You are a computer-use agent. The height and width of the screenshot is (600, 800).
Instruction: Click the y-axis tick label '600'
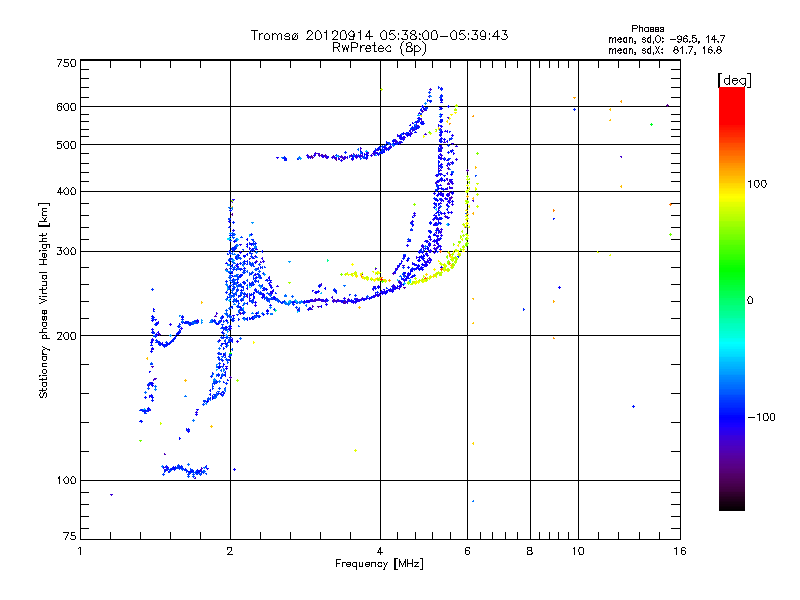[x=66, y=107]
